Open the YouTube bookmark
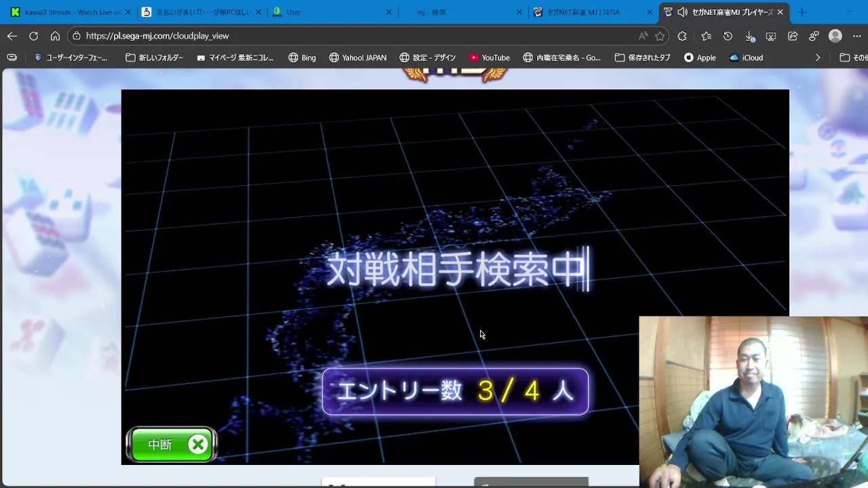The width and height of the screenshot is (868, 488). coord(490,58)
